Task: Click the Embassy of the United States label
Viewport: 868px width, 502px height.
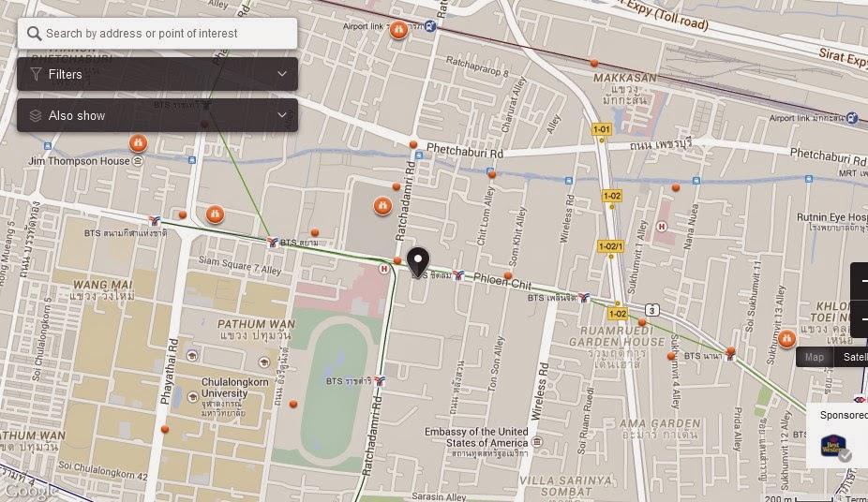Action: [476, 436]
